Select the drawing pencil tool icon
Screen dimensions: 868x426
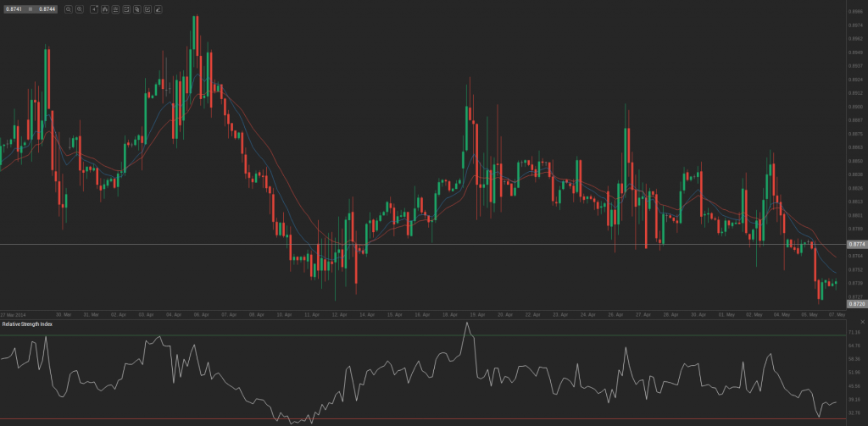(x=159, y=9)
